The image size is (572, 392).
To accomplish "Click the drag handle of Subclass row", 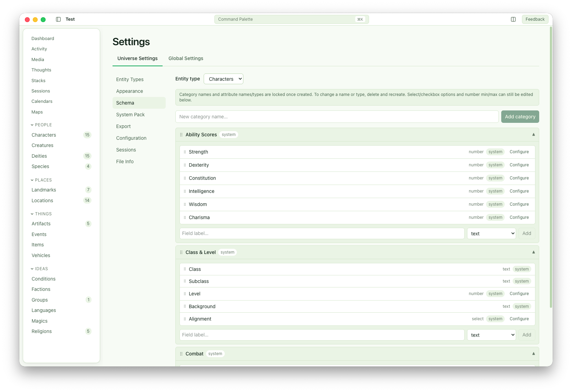I will click(x=185, y=281).
